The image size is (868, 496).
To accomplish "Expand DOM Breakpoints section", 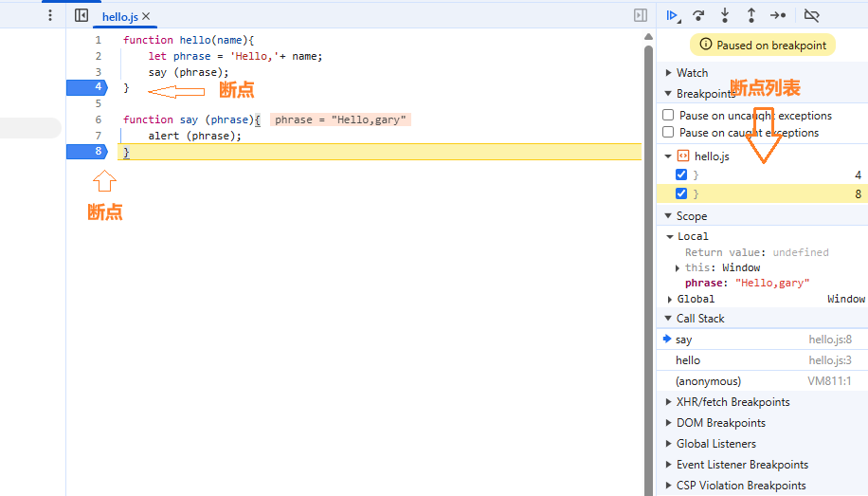I will pyautogui.click(x=669, y=423).
